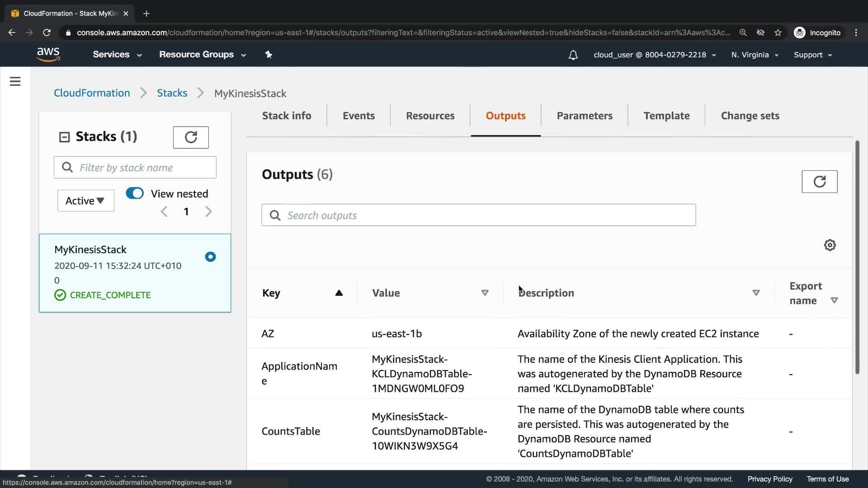Viewport: 868px width, 488px height.
Task: Click the AWS logo home icon
Action: pyautogui.click(x=48, y=54)
